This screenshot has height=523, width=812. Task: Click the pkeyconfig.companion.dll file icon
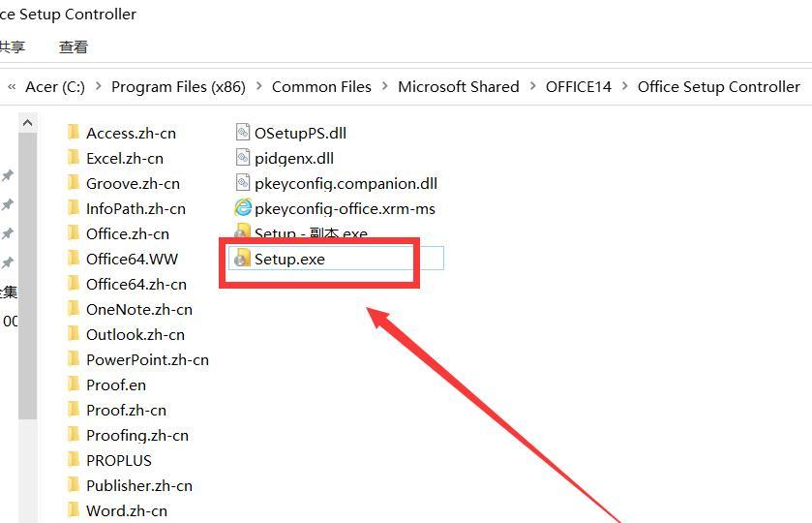click(243, 182)
